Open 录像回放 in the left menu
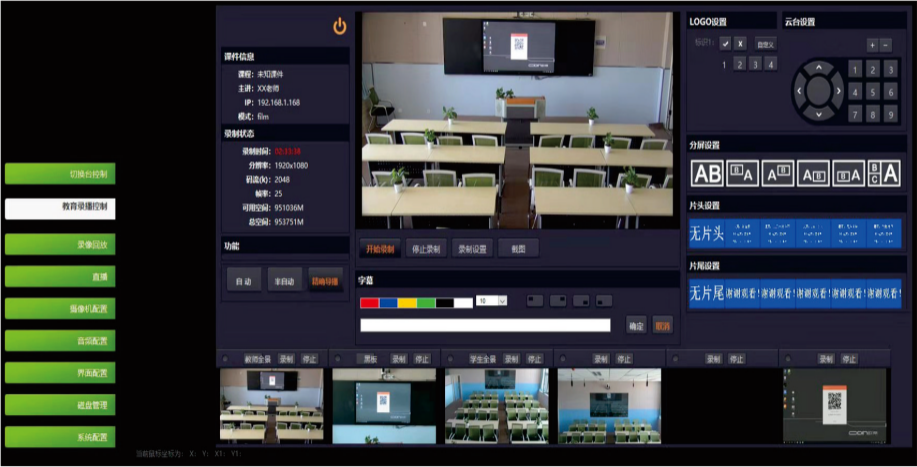The width and height of the screenshot is (917, 467). (60, 243)
